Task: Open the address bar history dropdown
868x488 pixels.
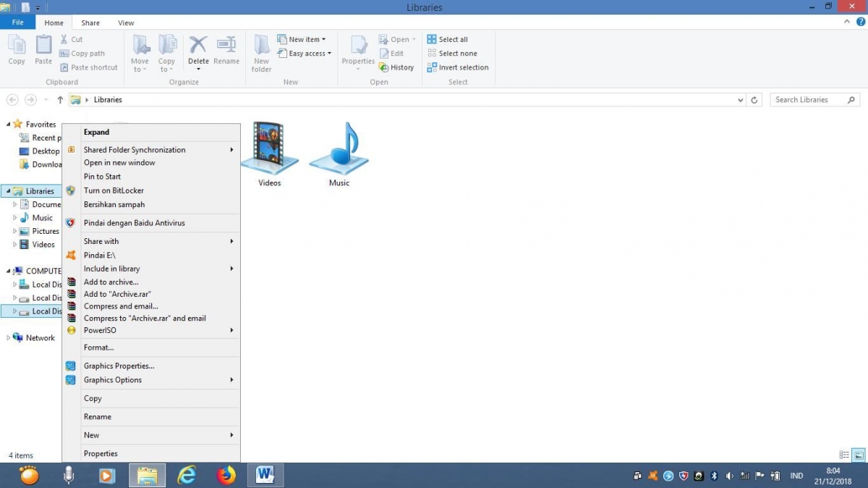Action: 740,100
